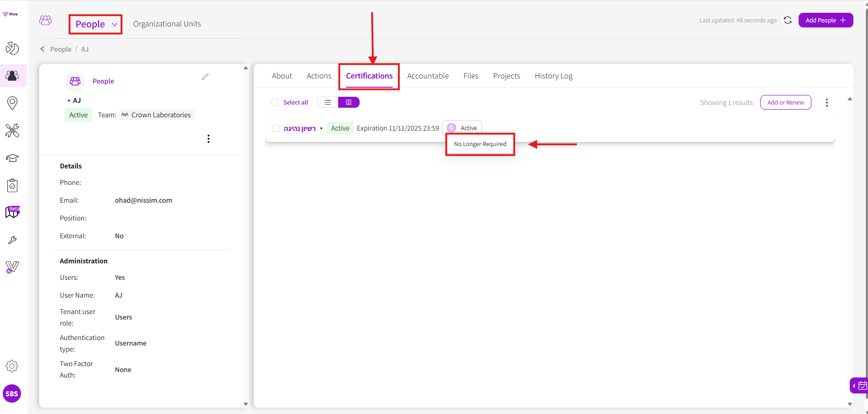Open the Beta map sidebar icon
Viewport: 868px width, 414px height.
point(12,212)
